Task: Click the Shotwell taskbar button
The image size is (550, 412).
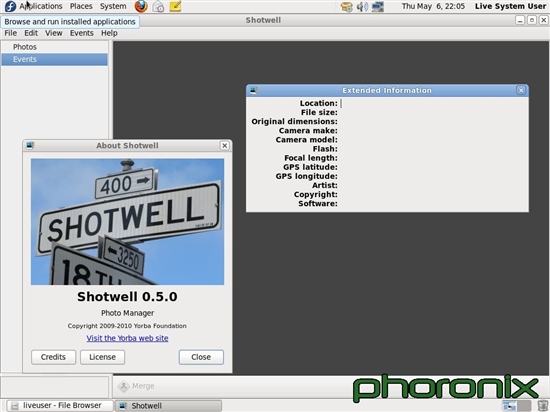Action: 168,406
